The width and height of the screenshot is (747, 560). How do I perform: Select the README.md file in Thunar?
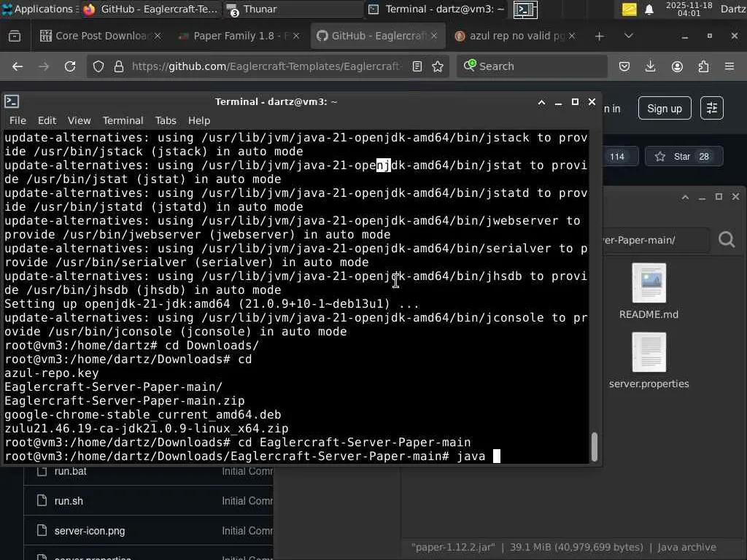[649, 292]
